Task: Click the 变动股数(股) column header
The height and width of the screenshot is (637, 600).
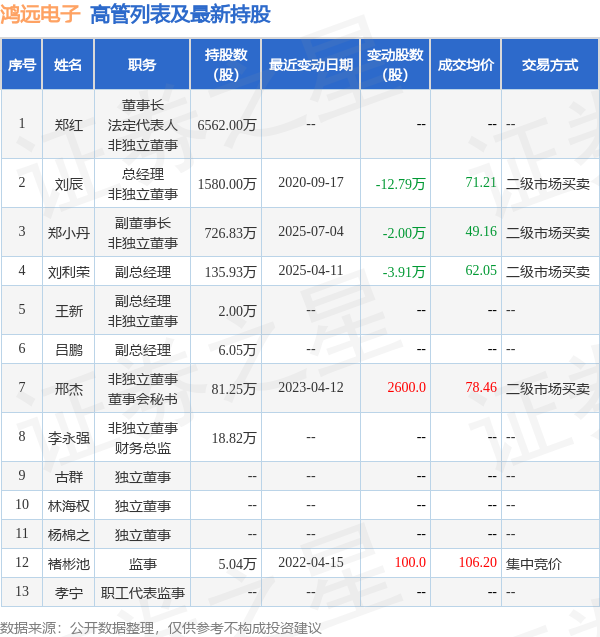Action: [395, 65]
